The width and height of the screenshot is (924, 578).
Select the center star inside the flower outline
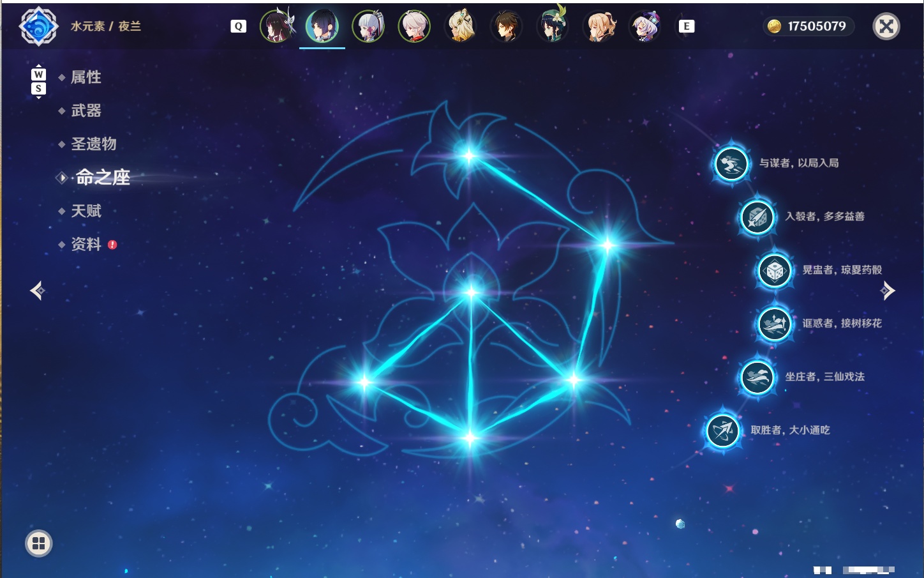point(472,293)
